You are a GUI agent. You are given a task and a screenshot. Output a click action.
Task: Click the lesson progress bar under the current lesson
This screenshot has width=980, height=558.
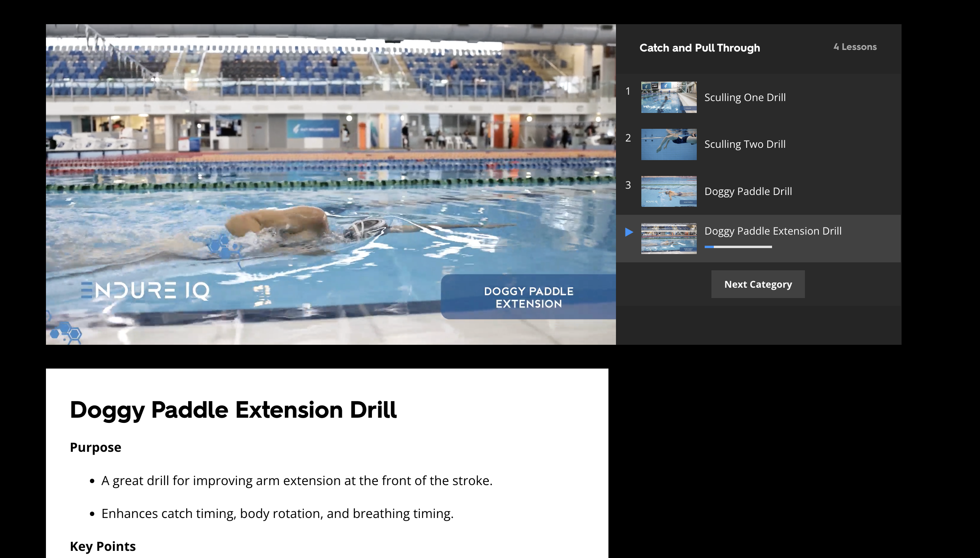point(738,247)
